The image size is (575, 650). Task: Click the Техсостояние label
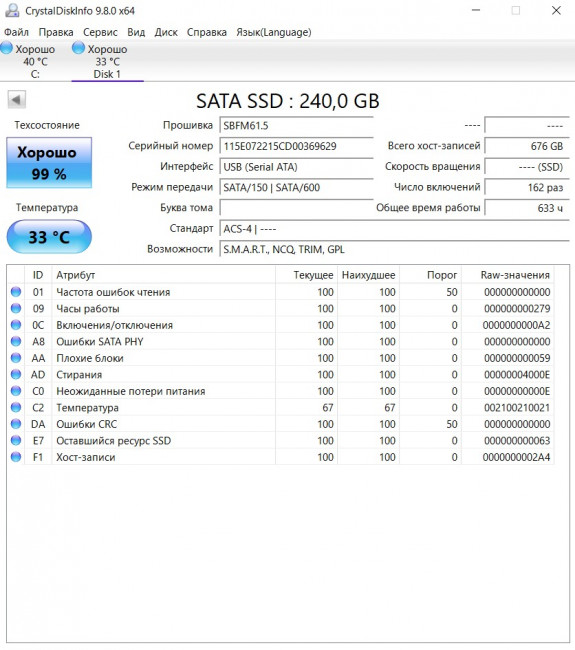pos(47,125)
